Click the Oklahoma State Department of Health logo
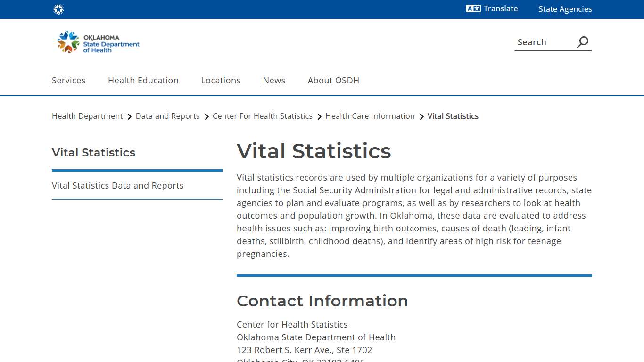The width and height of the screenshot is (644, 362). 97,42
